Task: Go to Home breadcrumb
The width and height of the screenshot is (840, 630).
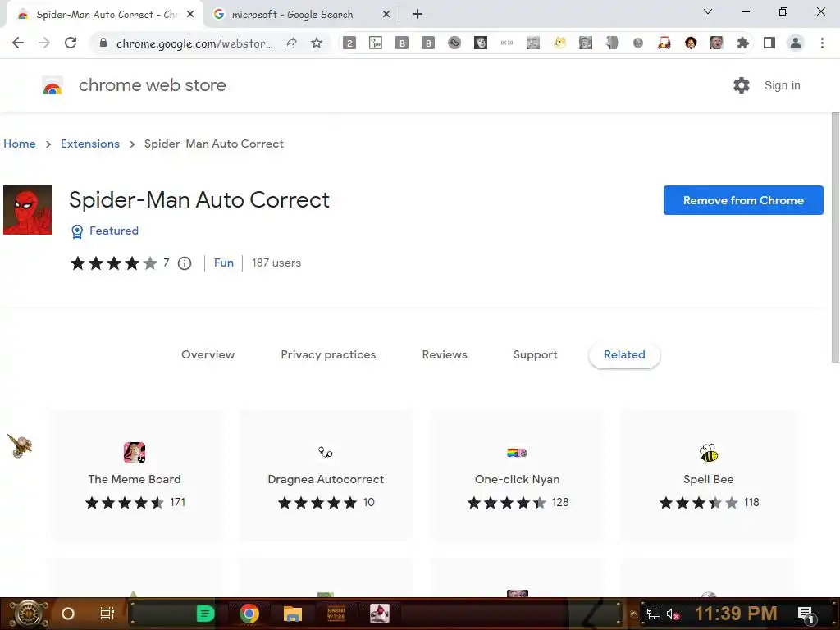Action: [20, 144]
